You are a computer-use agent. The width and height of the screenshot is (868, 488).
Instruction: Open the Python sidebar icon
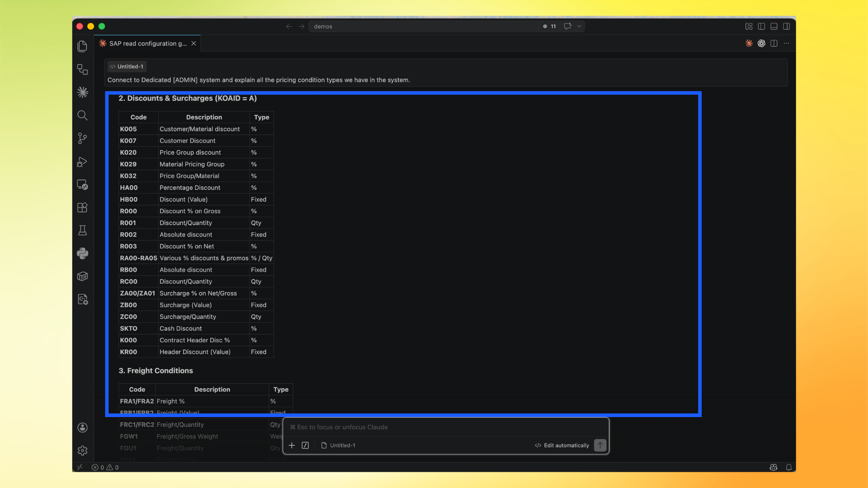point(82,253)
